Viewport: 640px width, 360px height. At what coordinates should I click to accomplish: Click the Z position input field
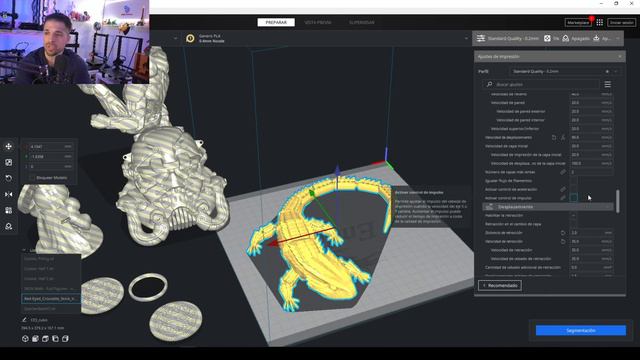pyautogui.click(x=51, y=167)
